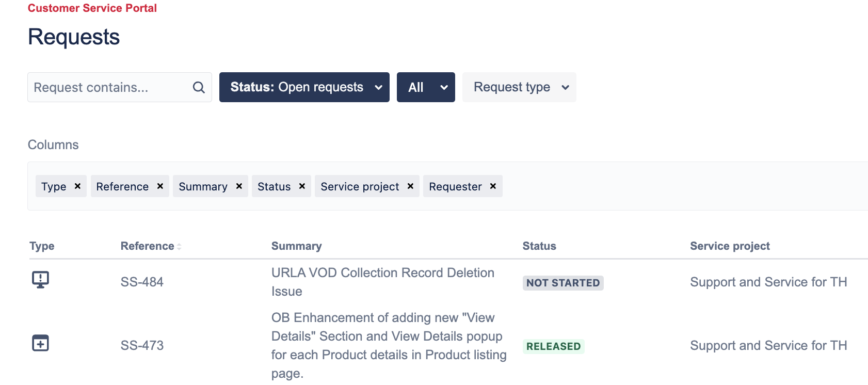Open the URLA VOD Collection Record Deletion request

coord(383,282)
